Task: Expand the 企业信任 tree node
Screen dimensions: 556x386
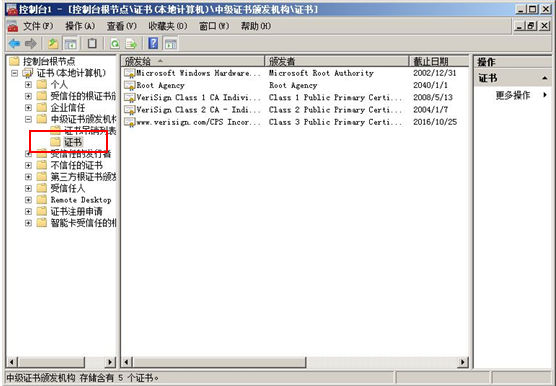Action: 28,108
